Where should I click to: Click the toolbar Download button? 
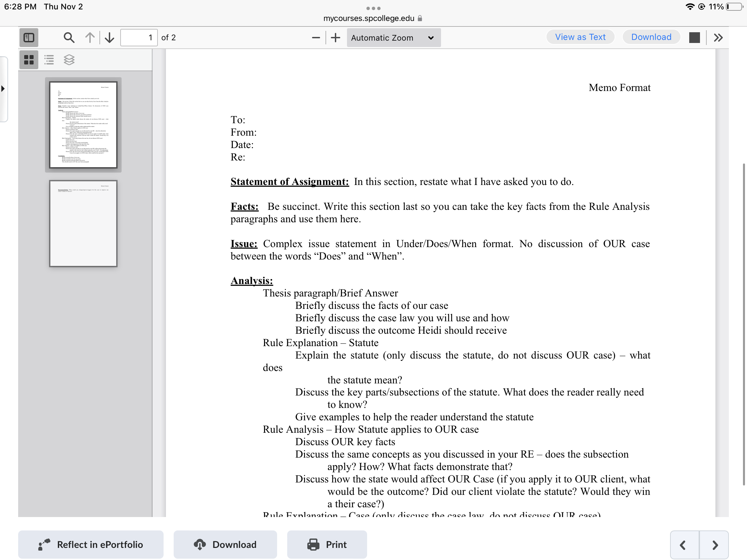[651, 37]
